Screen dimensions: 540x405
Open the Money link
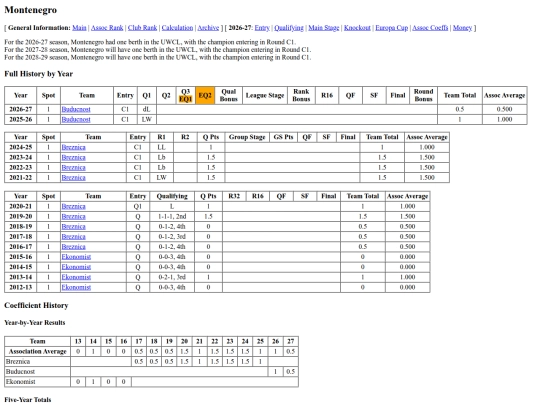click(x=462, y=28)
